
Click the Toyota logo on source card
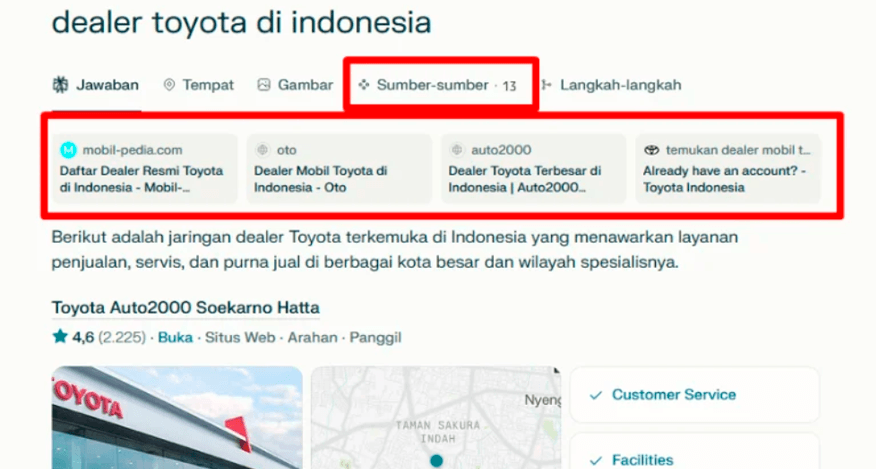tap(651, 150)
